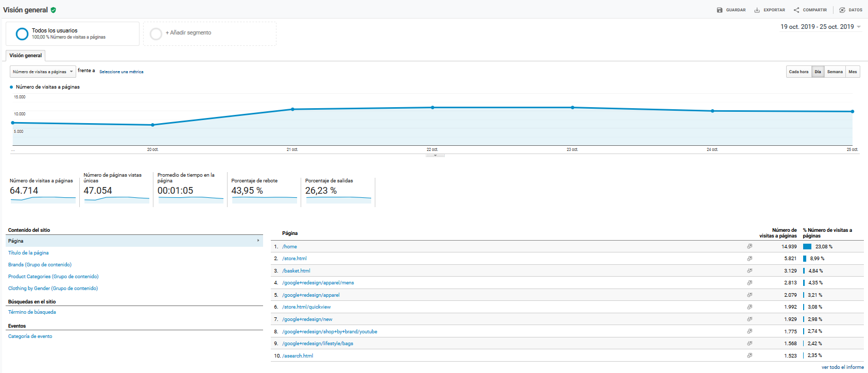Select the Visión general tab

coord(26,56)
